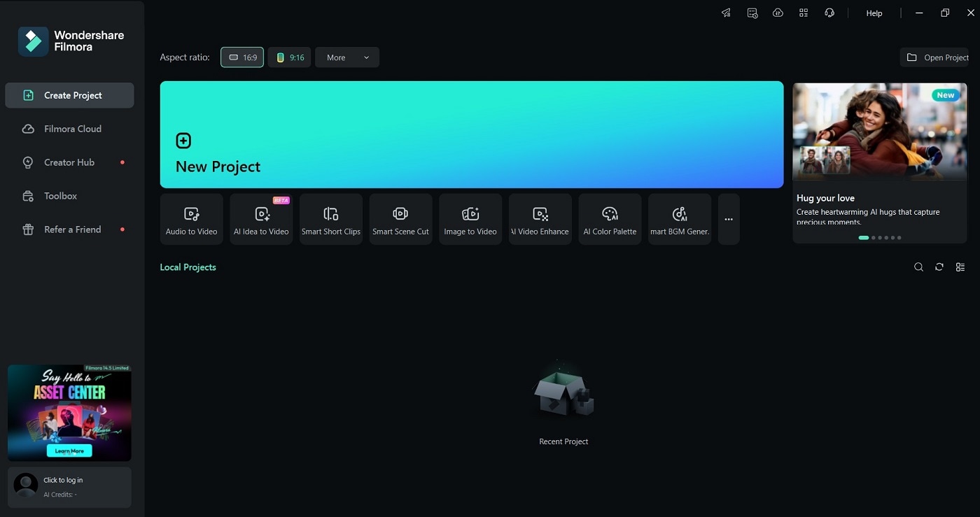Click the Recent Project placeholder label
The height and width of the screenshot is (517, 980).
(563, 441)
